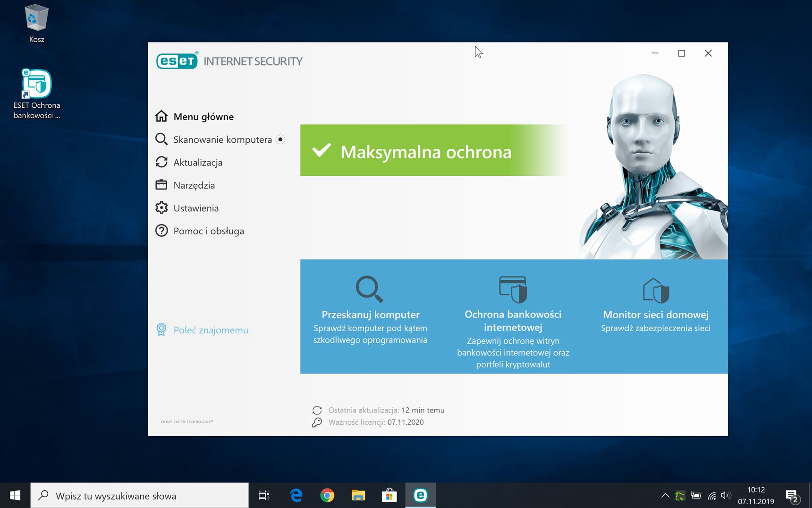Screen dimensions: 812x508
Task: Minimize the ESET window
Action: (x=655, y=53)
